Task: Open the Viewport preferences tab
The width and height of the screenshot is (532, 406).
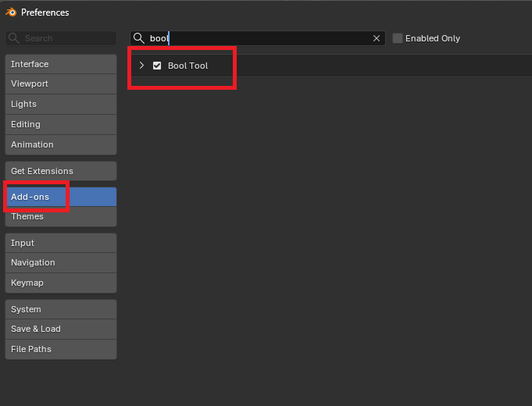Action: 61,84
